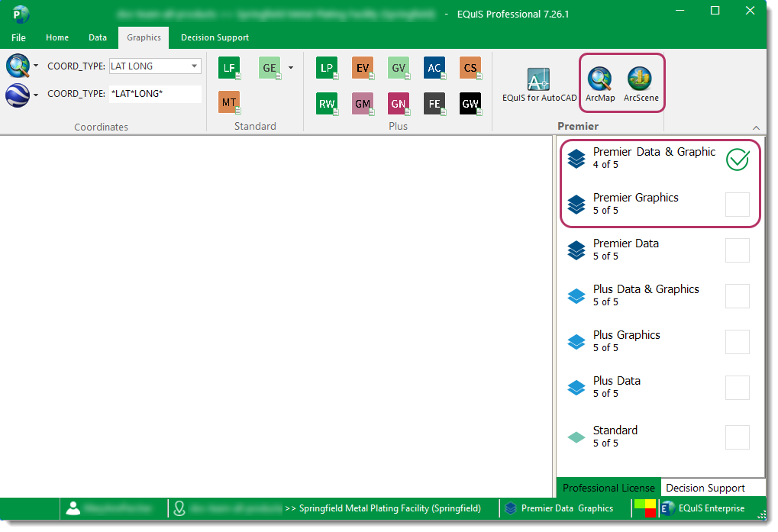Select the Professional License panel tab

point(609,488)
